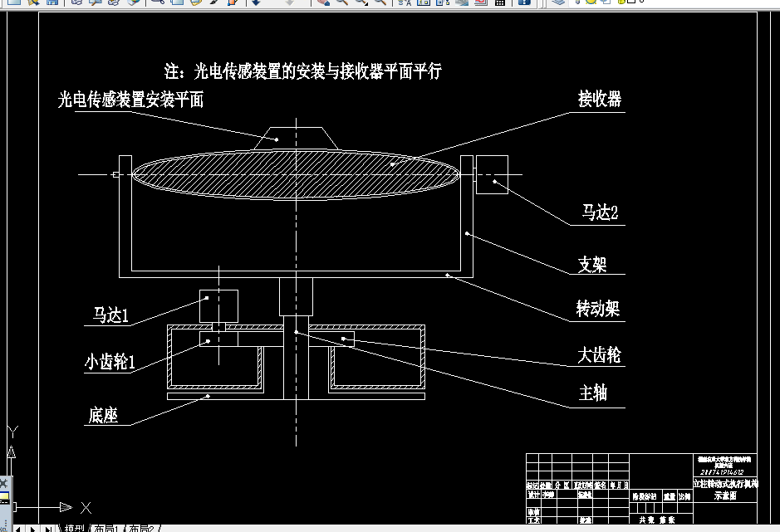
Task: Activate the Match Properties tool
Action: (x=214, y=3)
